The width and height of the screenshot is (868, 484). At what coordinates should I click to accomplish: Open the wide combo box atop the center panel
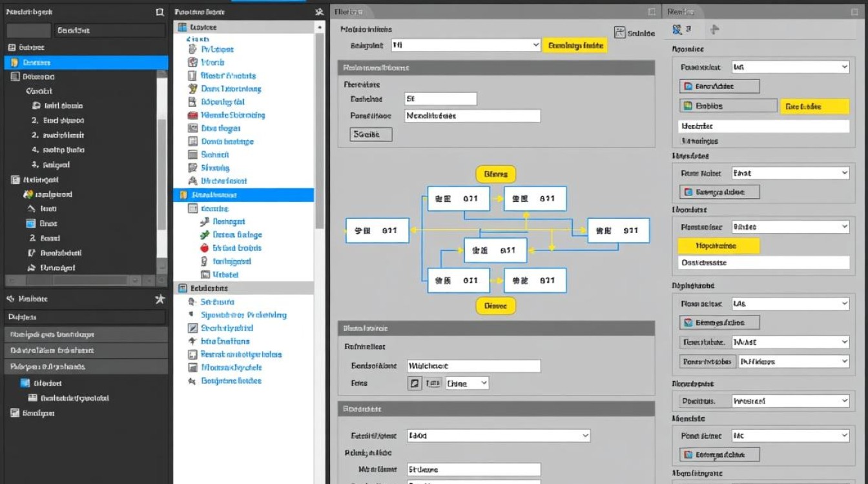click(x=465, y=45)
